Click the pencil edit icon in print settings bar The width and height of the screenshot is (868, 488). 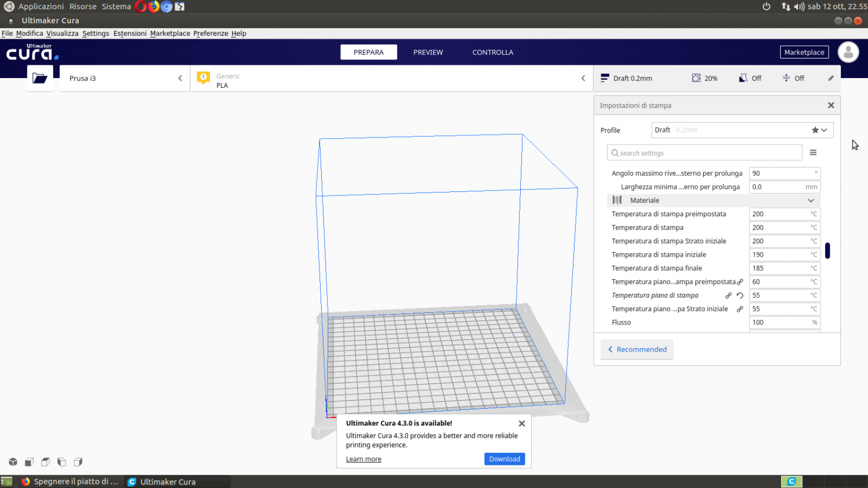pos(831,78)
